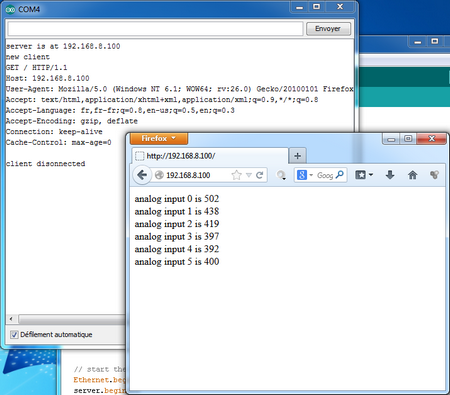Click the 'client disonnected' line
The width and height of the screenshot is (450, 395).
[45, 164]
